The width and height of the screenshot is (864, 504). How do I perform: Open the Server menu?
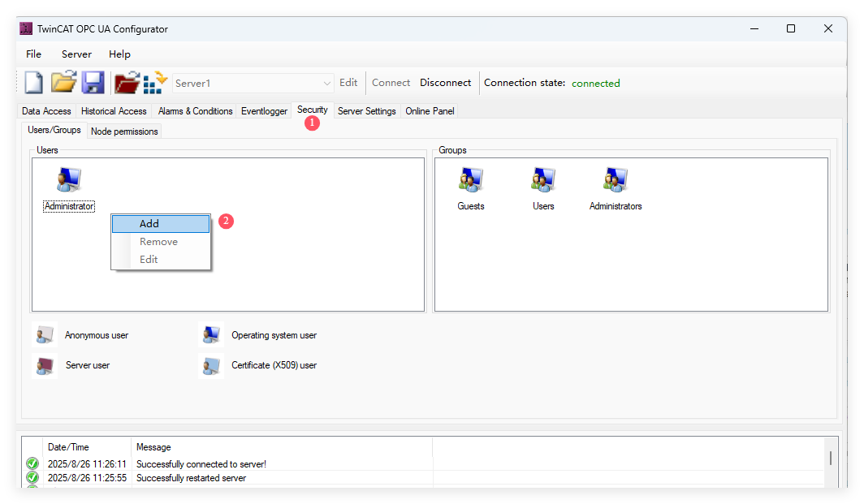point(76,54)
